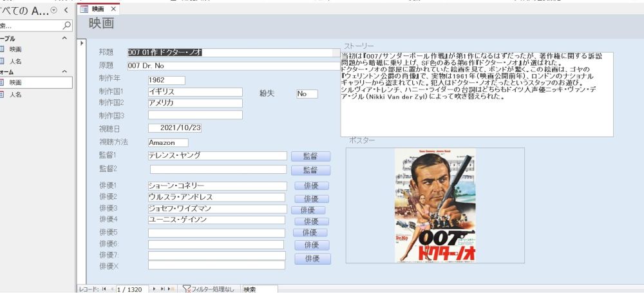Close the 映画 form tab
This screenshot has width=644, height=293.
[114, 9]
